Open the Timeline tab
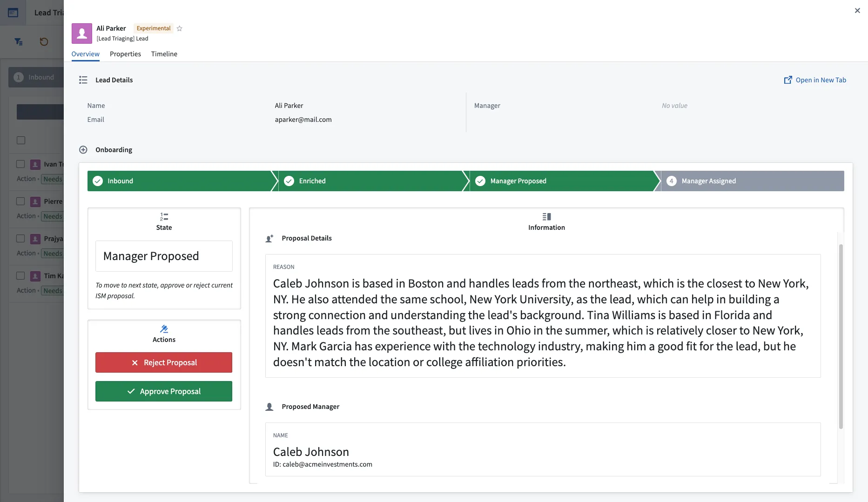 164,54
